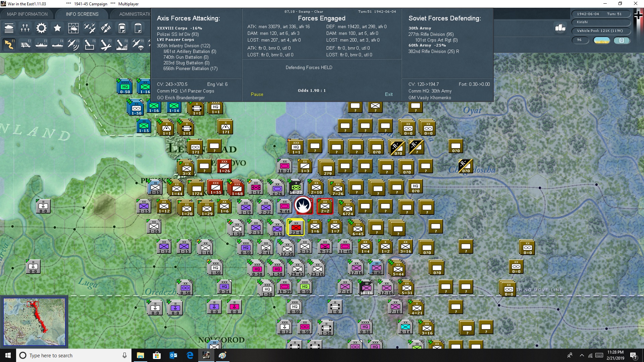Open Outlook from the taskbar
The height and width of the screenshot is (362, 644).
click(x=173, y=355)
